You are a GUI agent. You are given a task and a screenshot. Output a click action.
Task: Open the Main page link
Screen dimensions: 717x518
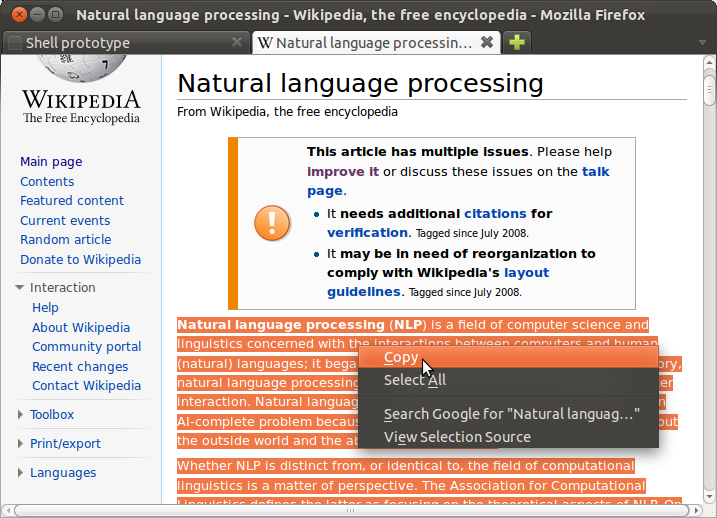(x=51, y=162)
